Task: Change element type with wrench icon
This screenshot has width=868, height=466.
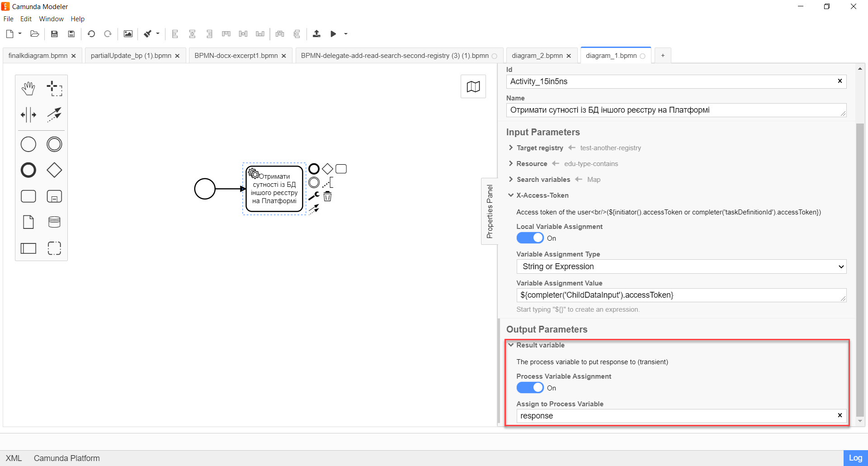Action: pos(314,196)
